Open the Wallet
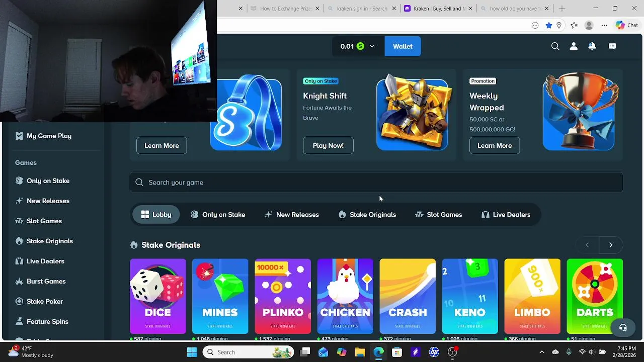Image resolution: width=644 pixels, height=362 pixels. pyautogui.click(x=403, y=46)
